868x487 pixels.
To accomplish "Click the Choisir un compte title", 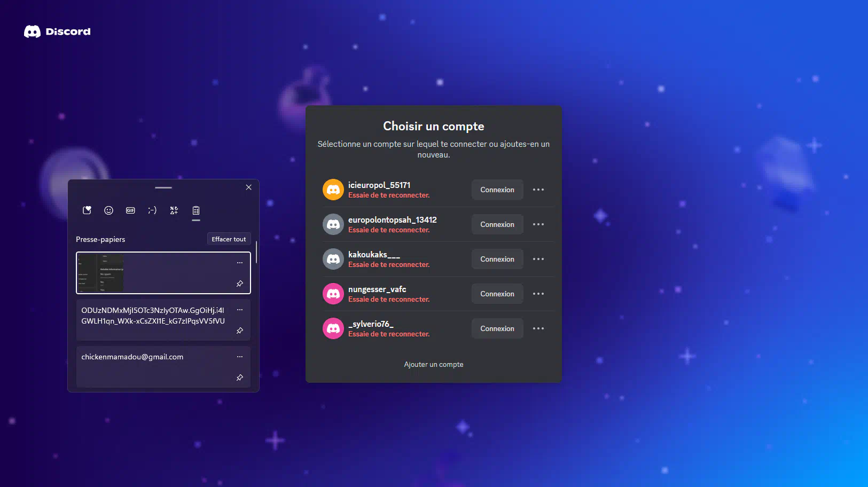I will click(x=434, y=126).
